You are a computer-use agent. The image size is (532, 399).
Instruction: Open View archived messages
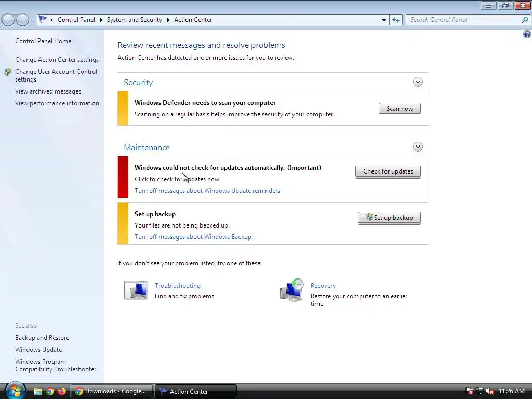[x=48, y=91]
